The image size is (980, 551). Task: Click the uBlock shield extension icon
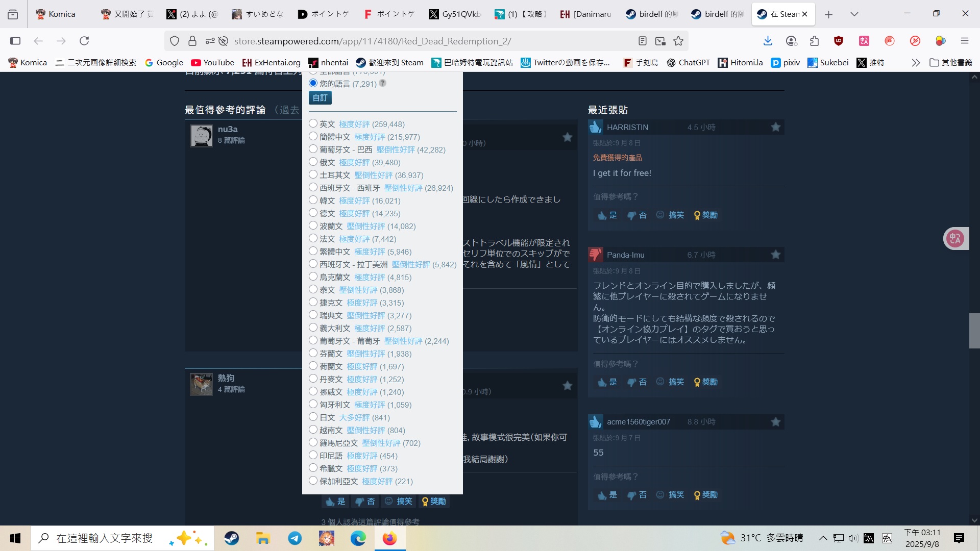click(839, 41)
